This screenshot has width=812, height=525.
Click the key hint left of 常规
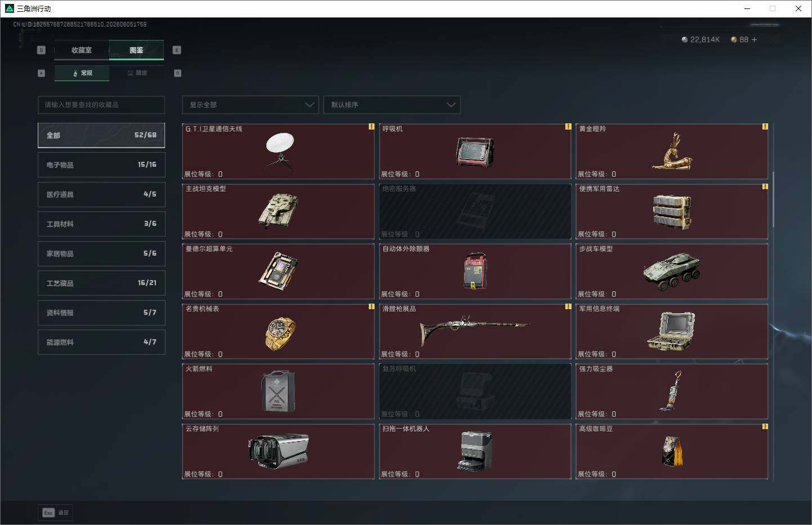coord(41,73)
